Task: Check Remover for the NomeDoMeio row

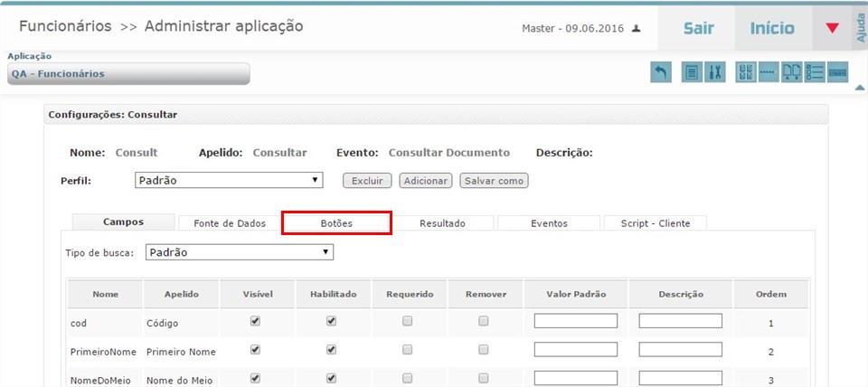Action: click(483, 379)
